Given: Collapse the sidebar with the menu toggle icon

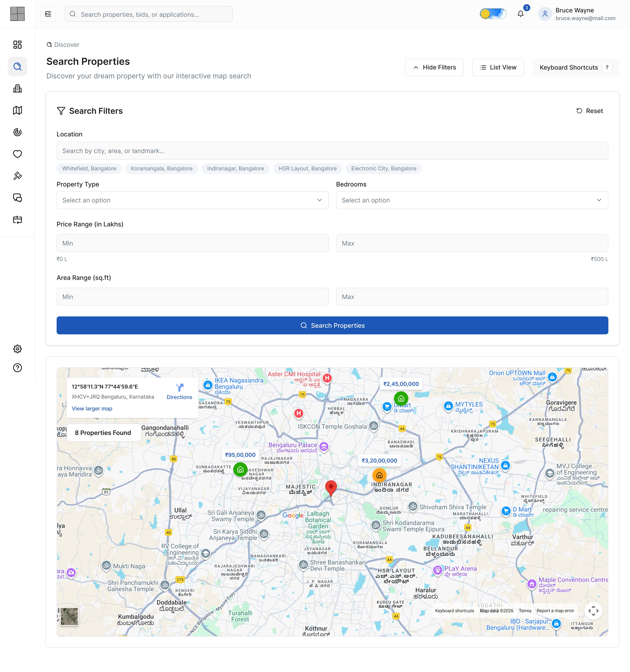Looking at the screenshot, I should point(48,14).
